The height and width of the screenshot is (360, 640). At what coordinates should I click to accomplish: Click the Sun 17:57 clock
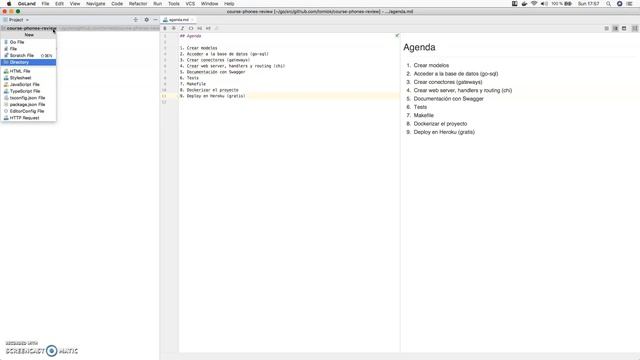[x=589, y=4]
